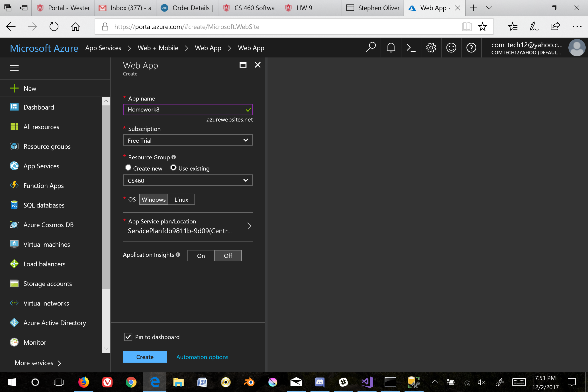
Task: Click the blue Create button
Action: [145, 357]
